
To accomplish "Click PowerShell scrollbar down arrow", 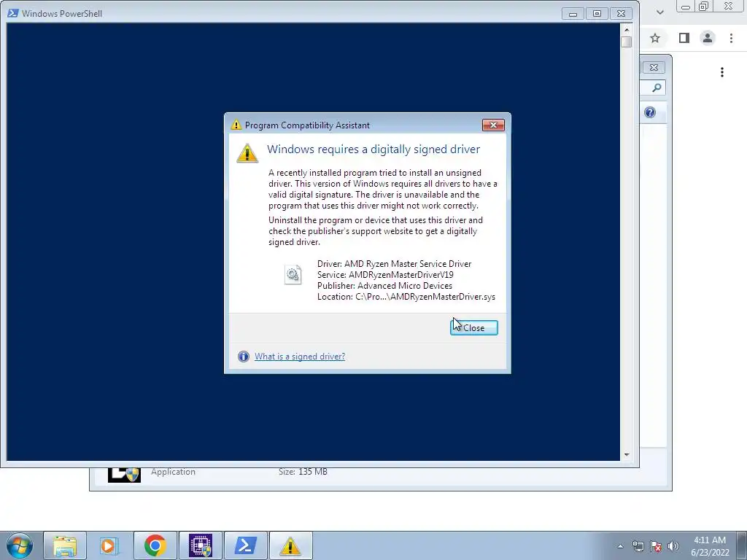I will pyautogui.click(x=627, y=455).
